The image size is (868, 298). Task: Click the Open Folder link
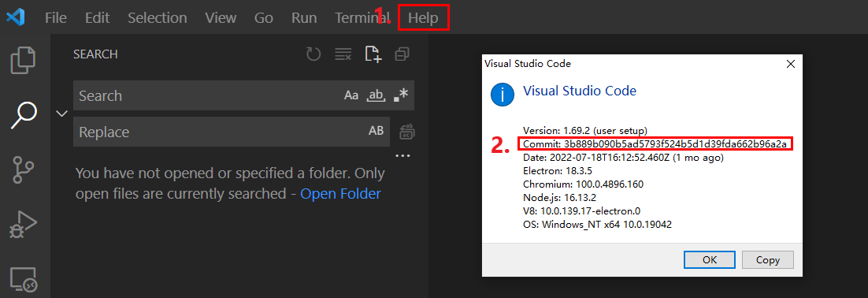[340, 194]
